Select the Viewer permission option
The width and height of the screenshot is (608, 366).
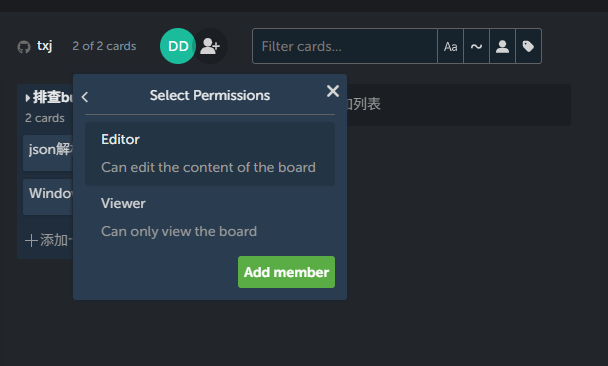pyautogui.click(x=210, y=218)
